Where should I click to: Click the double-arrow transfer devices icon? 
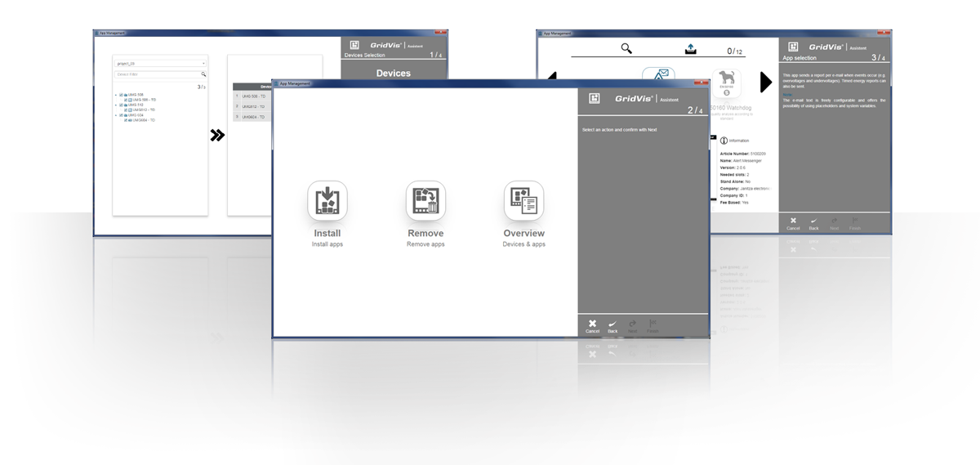(217, 135)
